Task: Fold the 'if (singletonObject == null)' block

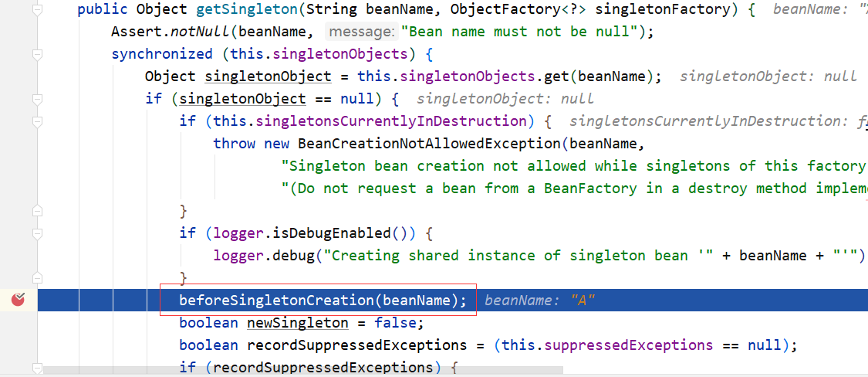Action: (x=37, y=99)
